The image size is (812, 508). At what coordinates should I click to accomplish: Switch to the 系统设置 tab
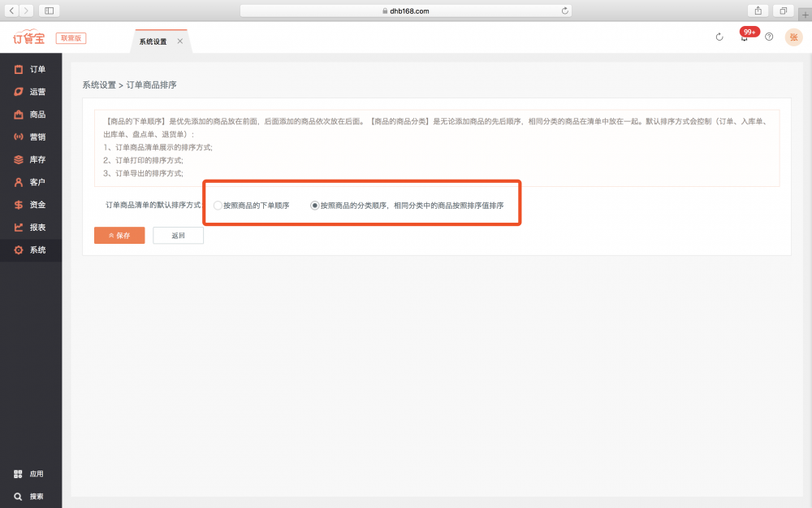coord(153,41)
